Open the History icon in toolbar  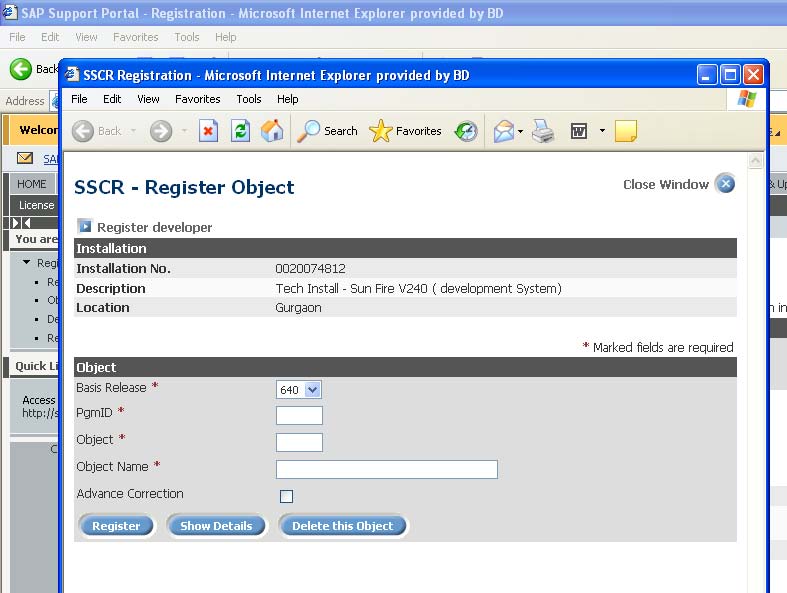466,132
